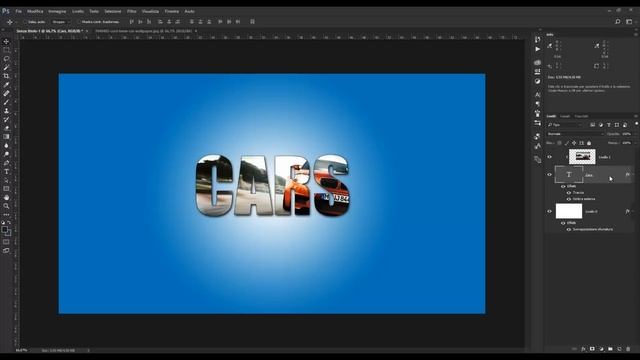
Task: Select the Brush tool
Action: [6, 102]
